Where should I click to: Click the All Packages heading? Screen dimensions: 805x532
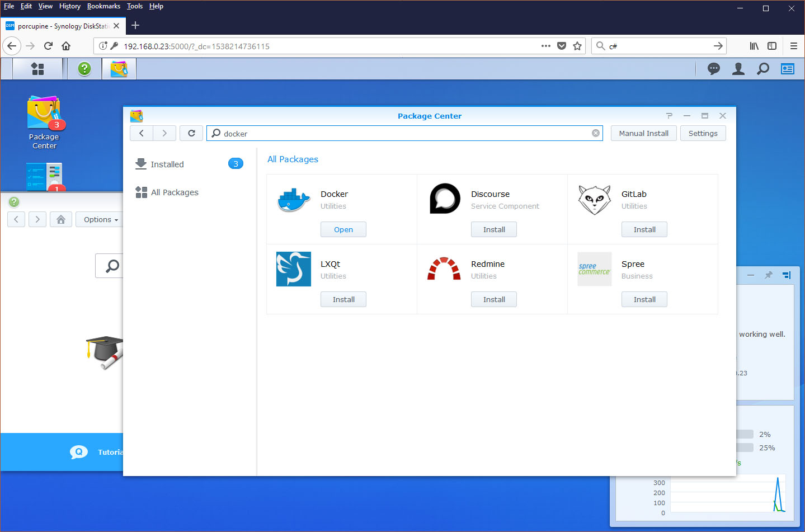click(x=293, y=159)
